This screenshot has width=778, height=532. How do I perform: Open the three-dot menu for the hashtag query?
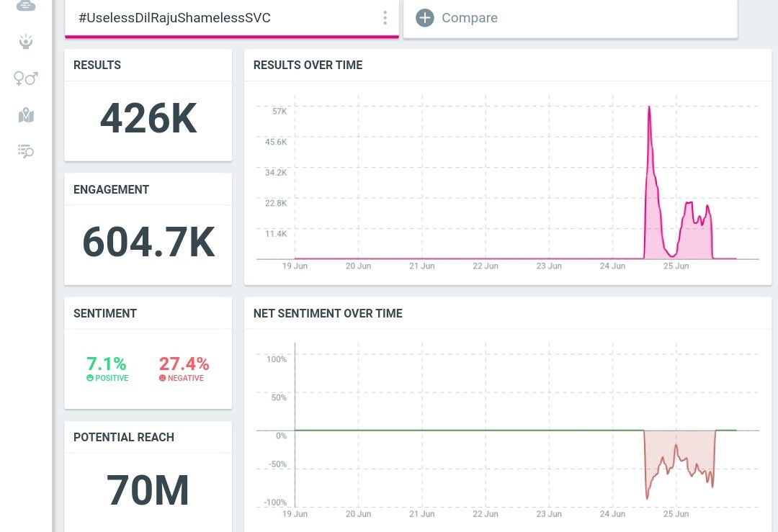(x=385, y=18)
